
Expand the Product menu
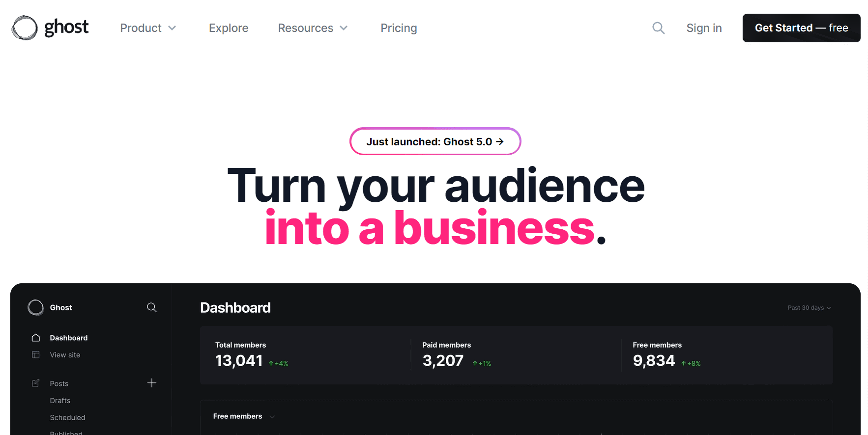click(x=148, y=28)
